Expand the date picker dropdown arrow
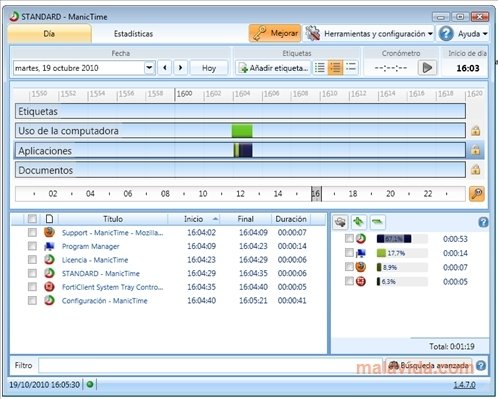 pos(149,68)
